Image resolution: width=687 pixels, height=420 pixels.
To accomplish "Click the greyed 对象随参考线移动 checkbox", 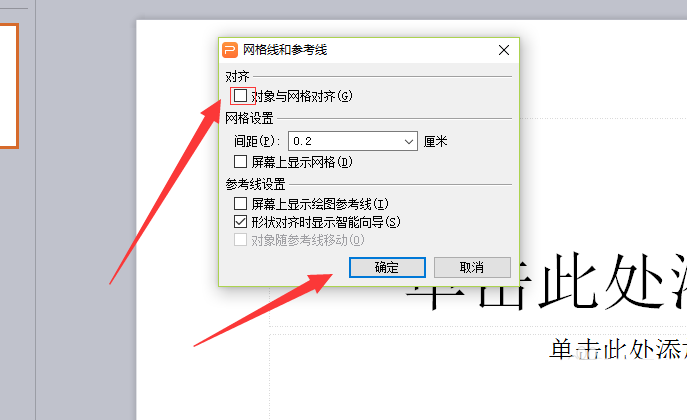I will [240, 240].
